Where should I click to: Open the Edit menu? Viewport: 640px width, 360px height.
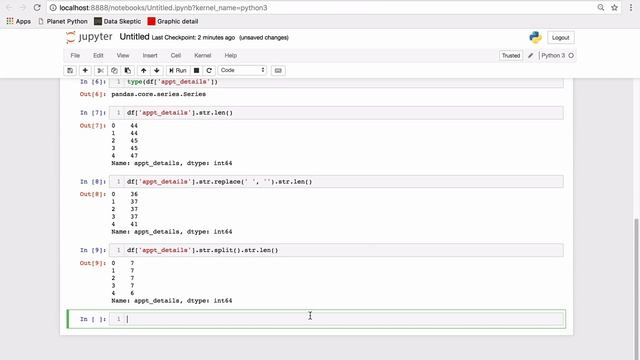(x=98, y=56)
